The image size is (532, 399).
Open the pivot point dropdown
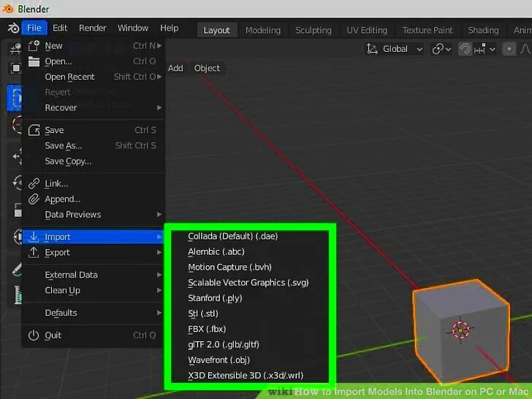pyautogui.click(x=441, y=49)
